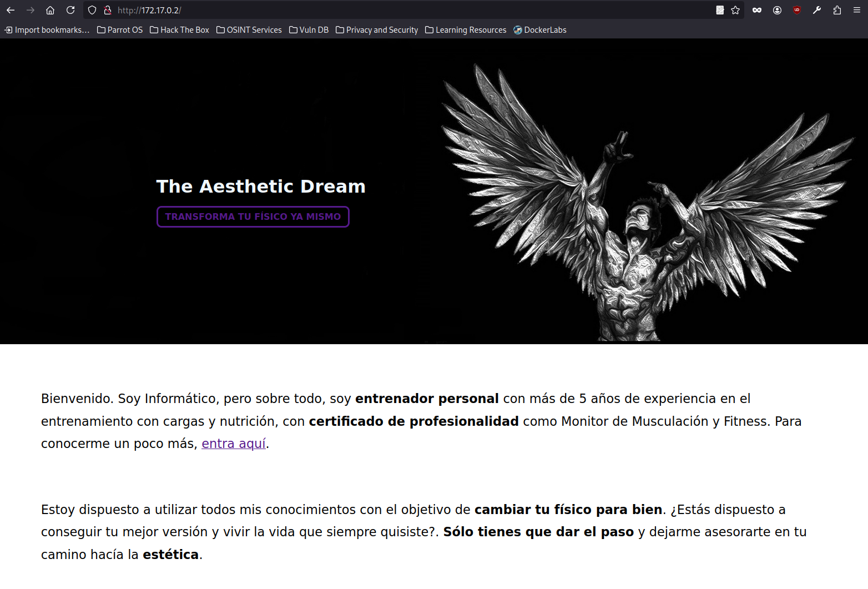
Task: Open the OSINT Services bookmark folder
Action: coord(249,30)
